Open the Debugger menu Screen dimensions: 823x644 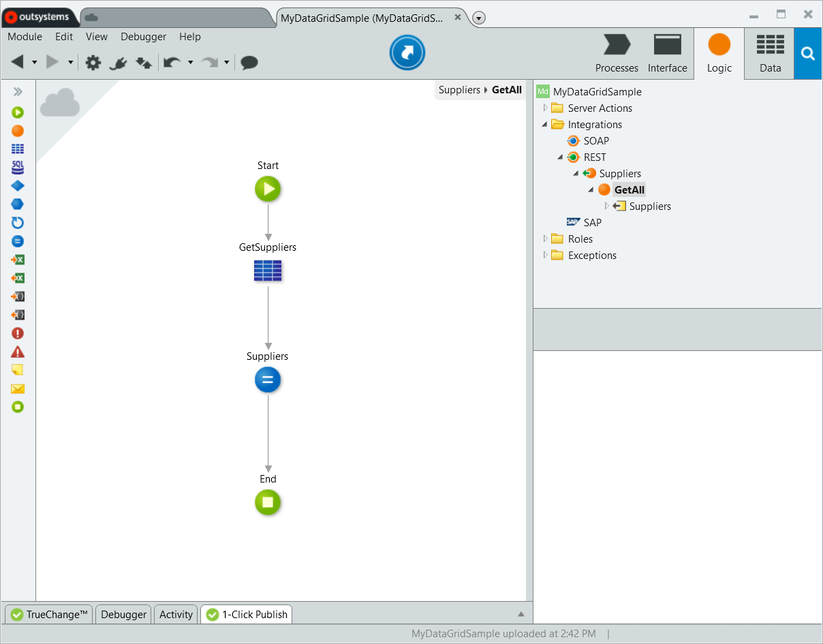point(143,37)
